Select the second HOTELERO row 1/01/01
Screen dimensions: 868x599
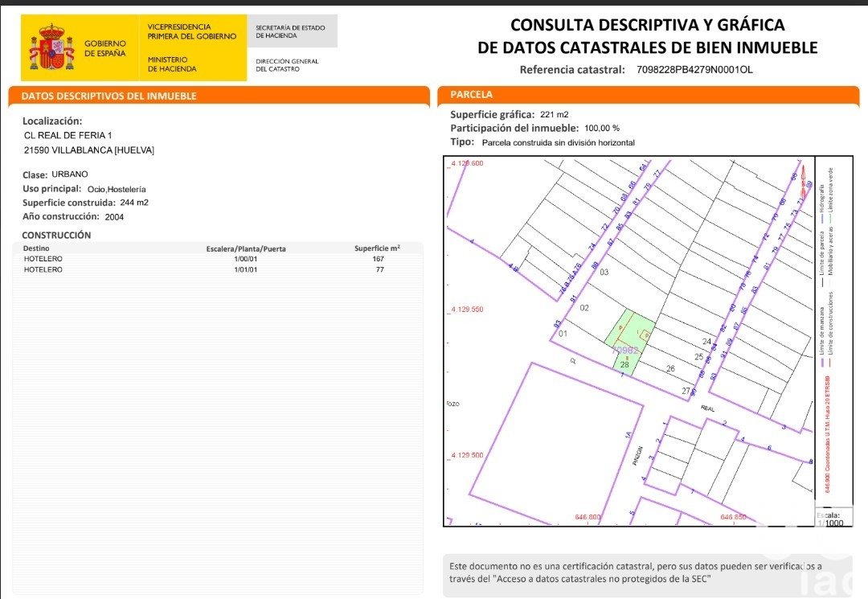pyautogui.click(x=218, y=269)
